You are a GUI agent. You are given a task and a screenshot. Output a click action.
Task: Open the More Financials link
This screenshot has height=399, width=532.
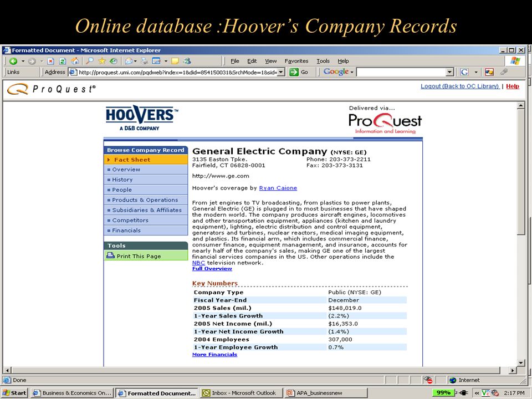click(215, 354)
